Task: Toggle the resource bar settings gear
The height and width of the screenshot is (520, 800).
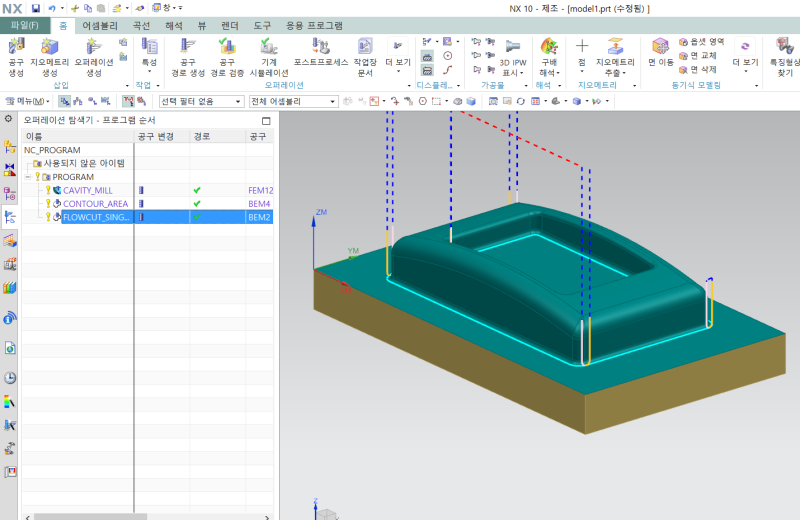Action: [9, 119]
